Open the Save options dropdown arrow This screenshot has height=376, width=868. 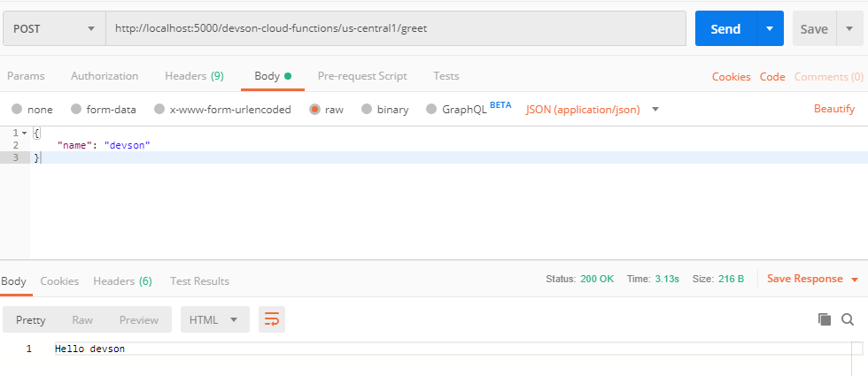849,28
